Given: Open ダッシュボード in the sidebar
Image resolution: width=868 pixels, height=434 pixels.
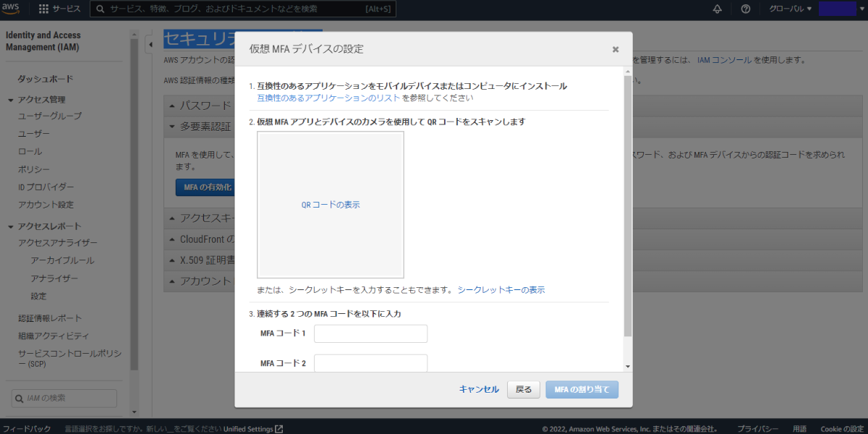Looking at the screenshot, I should pos(46,79).
